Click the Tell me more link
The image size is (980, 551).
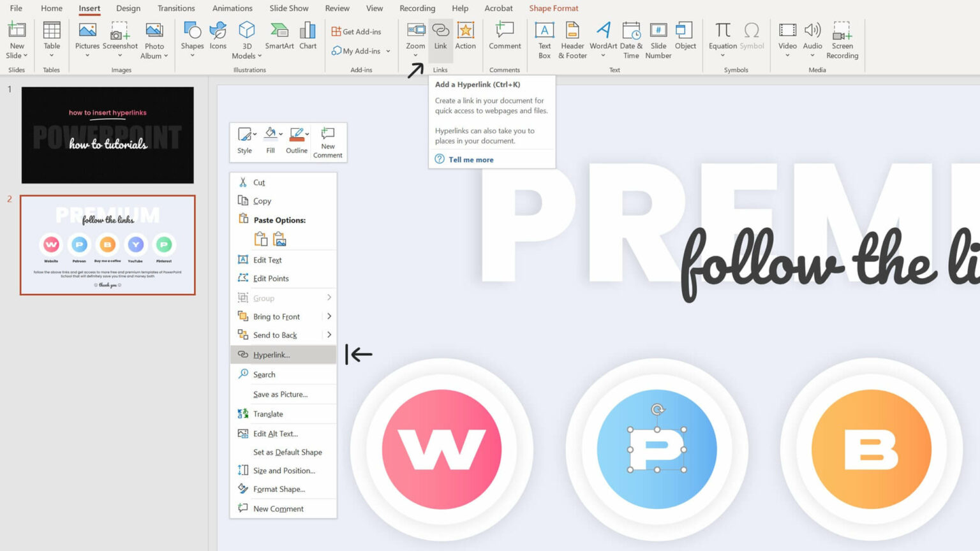point(471,159)
